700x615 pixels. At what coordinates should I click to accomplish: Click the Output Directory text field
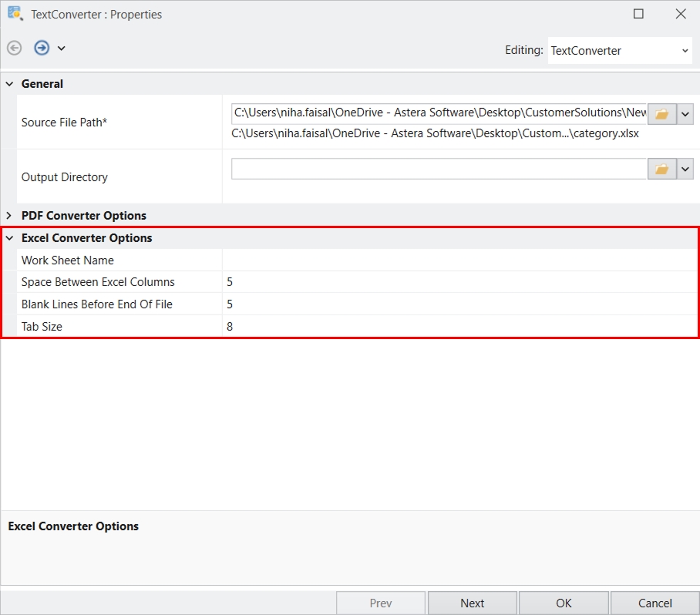point(439,169)
